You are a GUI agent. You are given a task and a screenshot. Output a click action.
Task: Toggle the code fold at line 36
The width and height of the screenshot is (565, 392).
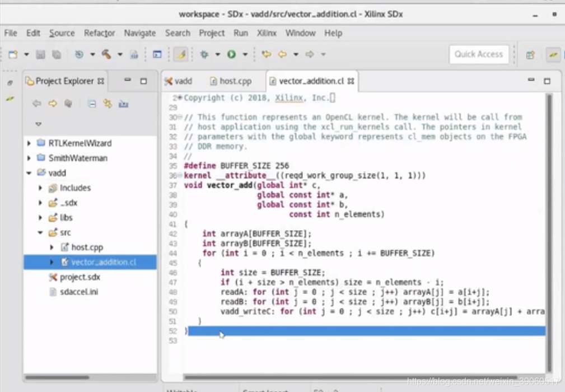click(x=180, y=175)
